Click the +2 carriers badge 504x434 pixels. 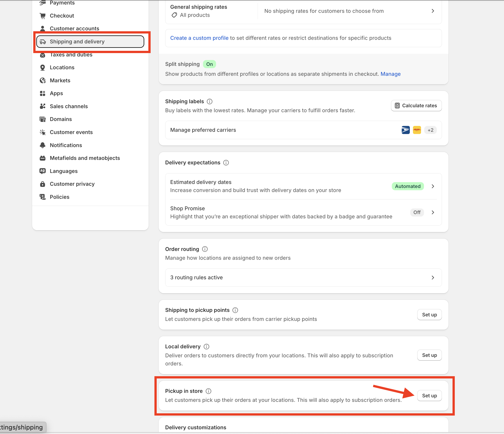click(x=430, y=130)
